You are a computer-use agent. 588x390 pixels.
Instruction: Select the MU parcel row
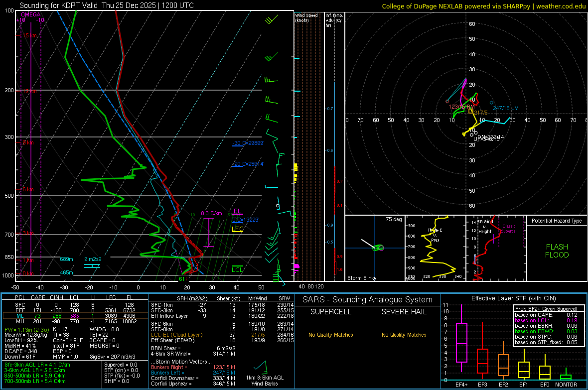(75, 321)
